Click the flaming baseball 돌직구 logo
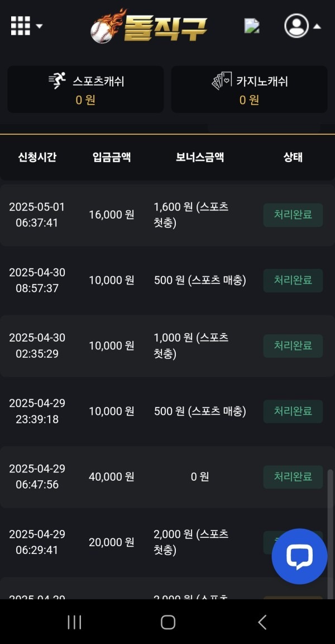 coord(151,26)
